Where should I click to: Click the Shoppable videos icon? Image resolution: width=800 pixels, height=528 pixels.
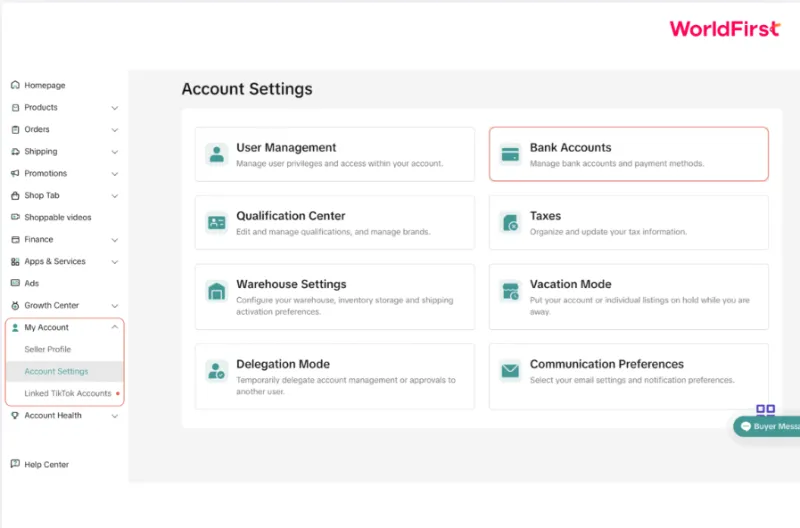pos(15,217)
